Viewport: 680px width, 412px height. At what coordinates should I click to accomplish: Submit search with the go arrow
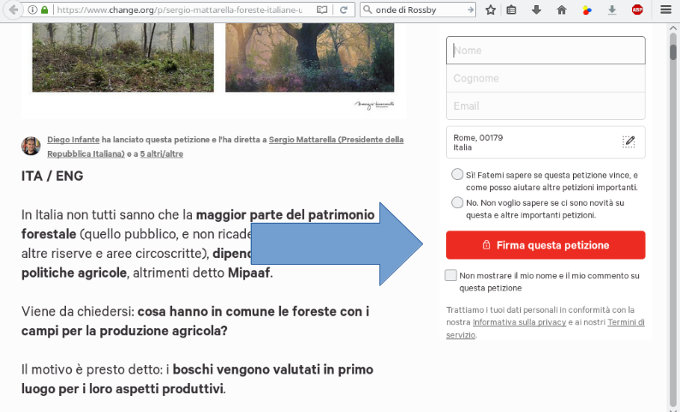pos(470,10)
